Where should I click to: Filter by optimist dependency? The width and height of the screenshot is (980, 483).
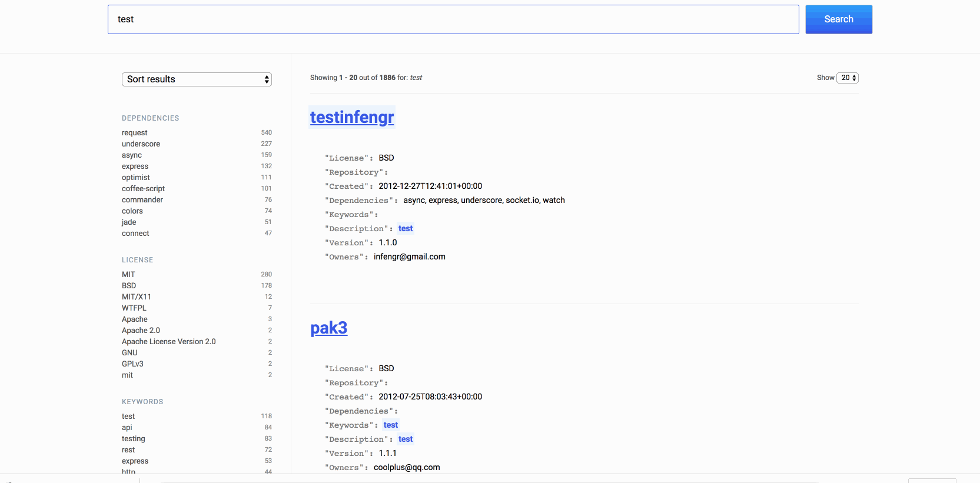[136, 178]
